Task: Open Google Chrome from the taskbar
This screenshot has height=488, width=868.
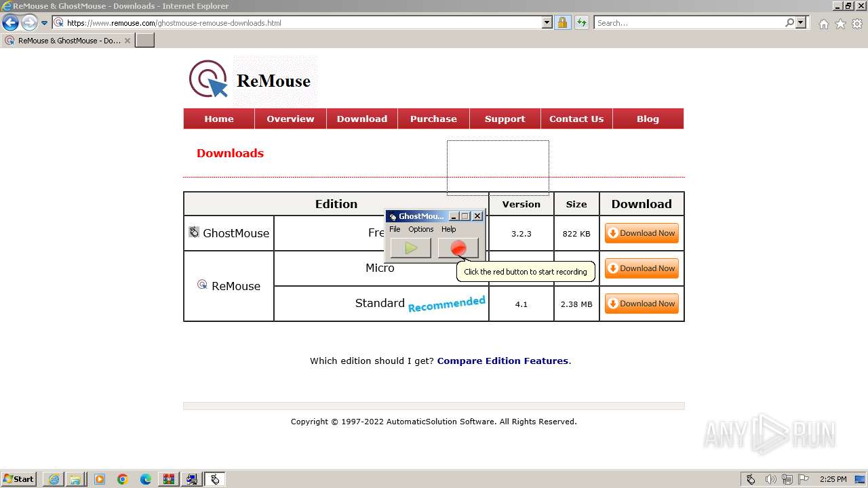Action: (123, 479)
